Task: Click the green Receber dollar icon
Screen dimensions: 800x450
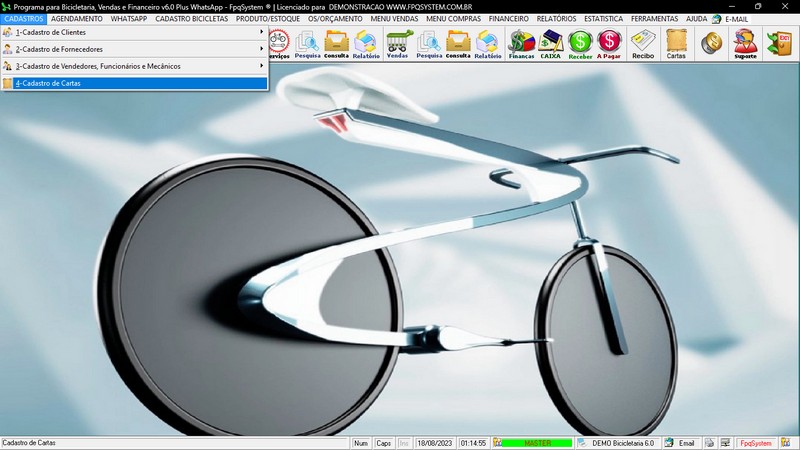Action: point(580,43)
